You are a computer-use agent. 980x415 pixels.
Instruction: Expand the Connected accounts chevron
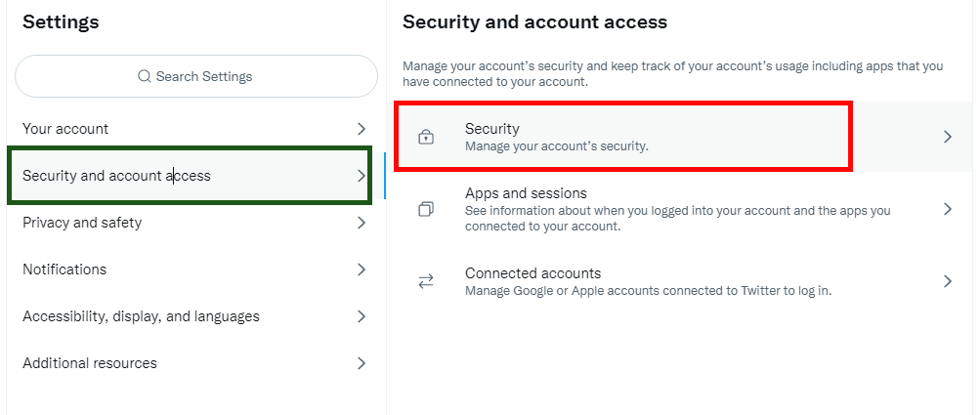tap(948, 282)
